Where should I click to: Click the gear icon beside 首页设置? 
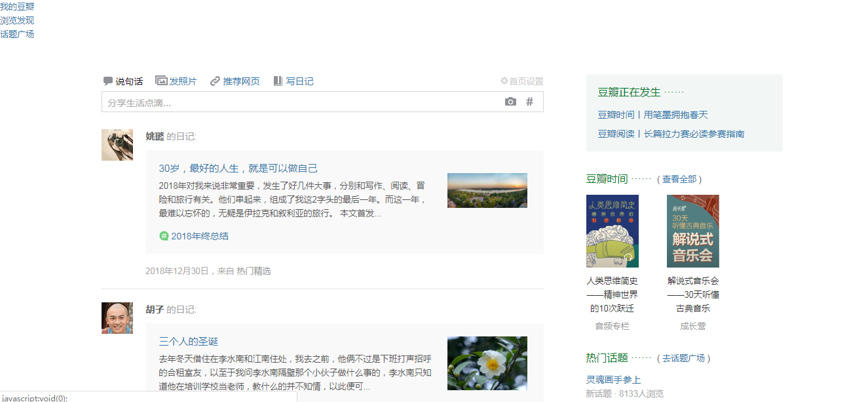click(x=504, y=81)
